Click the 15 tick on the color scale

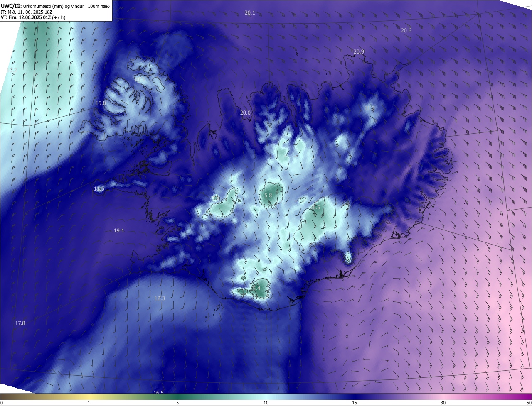[355, 403]
